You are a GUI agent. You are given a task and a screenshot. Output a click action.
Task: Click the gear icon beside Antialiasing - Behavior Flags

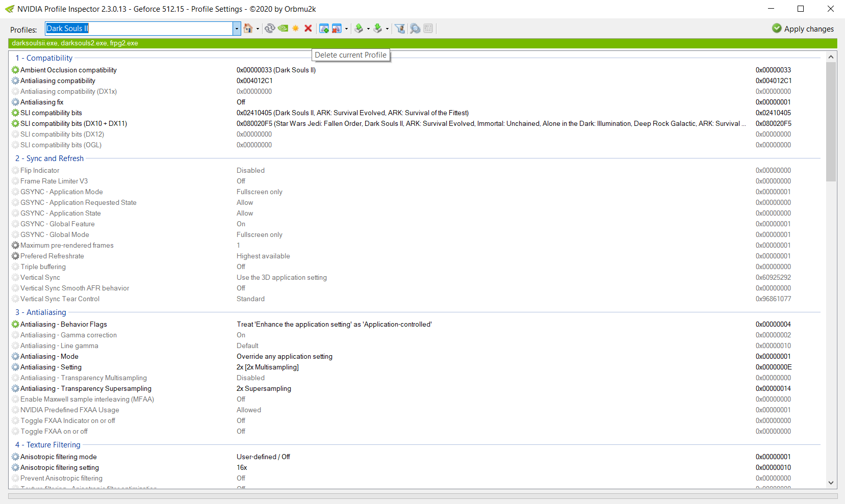click(15, 324)
